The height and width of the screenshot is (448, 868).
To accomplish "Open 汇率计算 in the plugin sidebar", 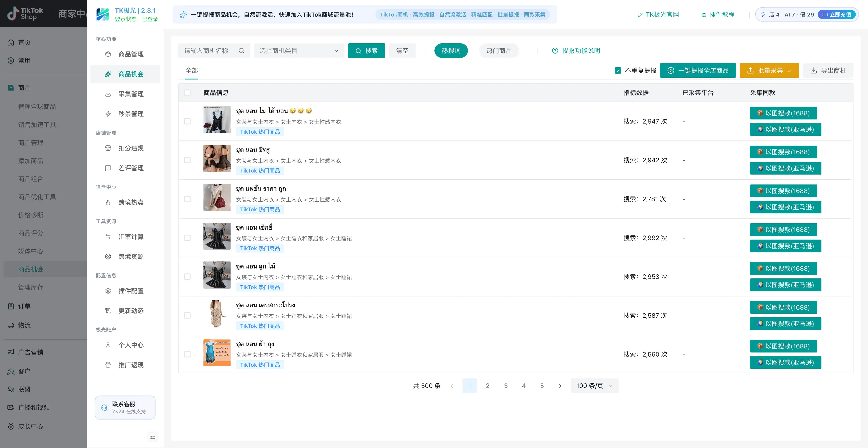I will 125,237.
